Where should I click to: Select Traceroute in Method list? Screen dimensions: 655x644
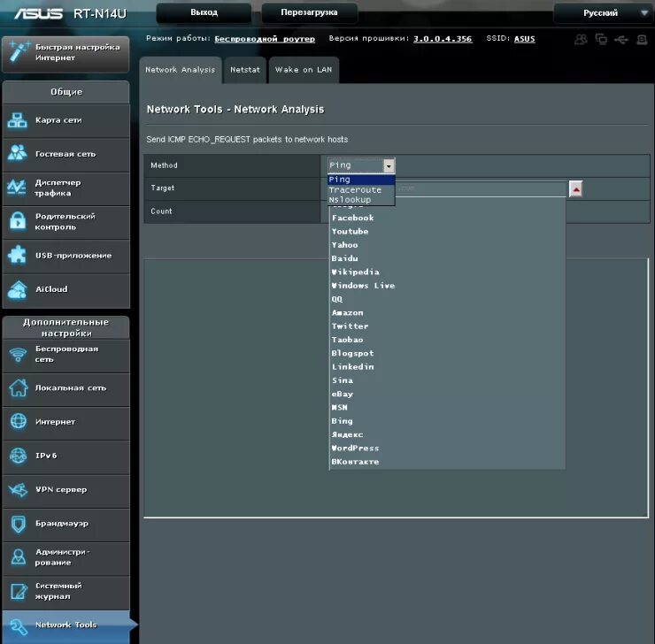coord(361,190)
